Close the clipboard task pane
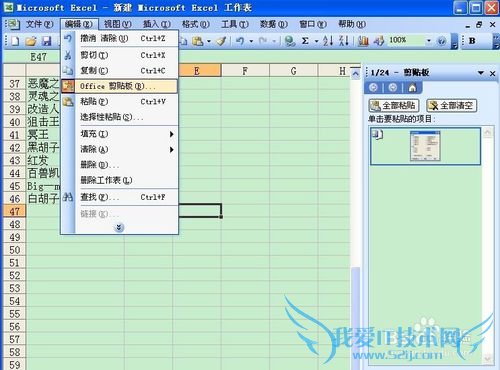 [x=492, y=73]
